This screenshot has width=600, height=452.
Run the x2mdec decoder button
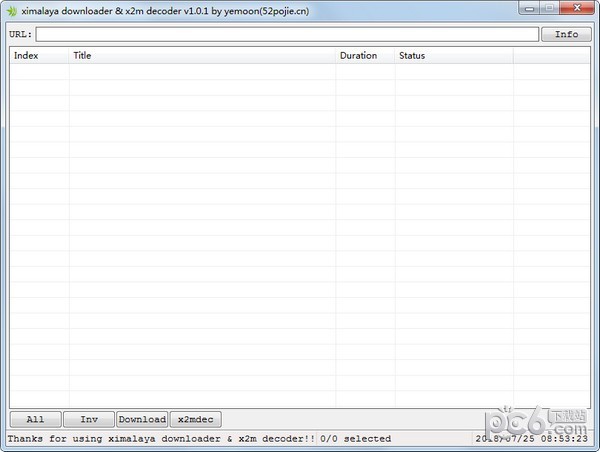click(x=196, y=419)
